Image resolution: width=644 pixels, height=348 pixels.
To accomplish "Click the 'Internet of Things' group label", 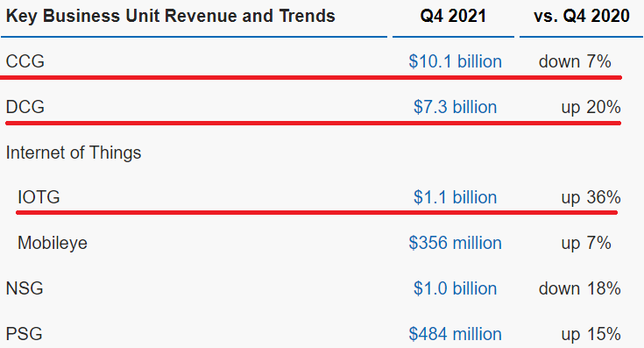I will pos(74,153).
